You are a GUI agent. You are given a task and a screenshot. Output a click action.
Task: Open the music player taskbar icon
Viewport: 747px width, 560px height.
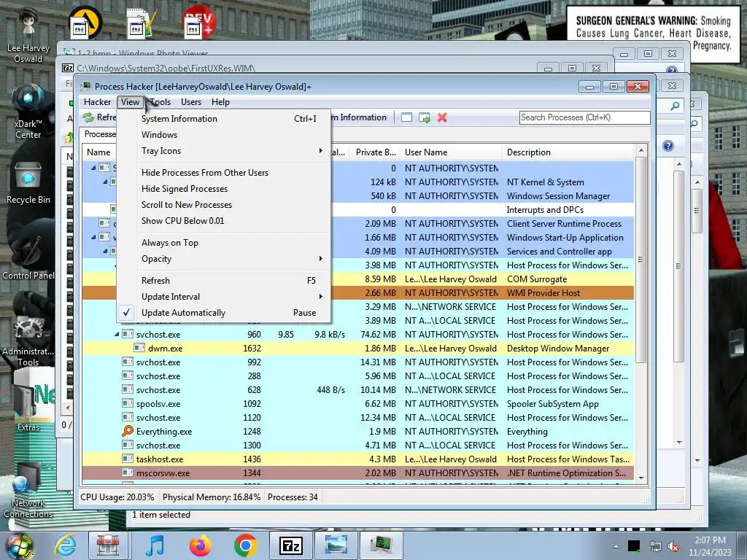coord(155,545)
